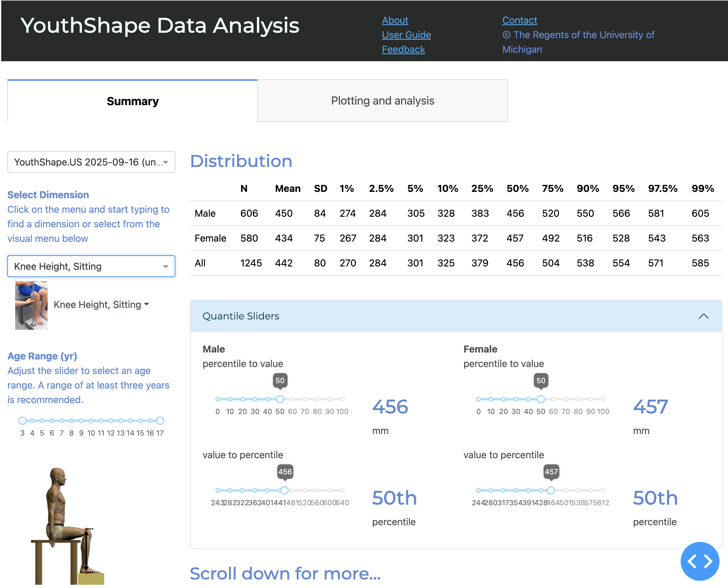Expand the visual menu Knee Height, Sitting caret
This screenshot has height=588, width=728.
[x=147, y=304]
